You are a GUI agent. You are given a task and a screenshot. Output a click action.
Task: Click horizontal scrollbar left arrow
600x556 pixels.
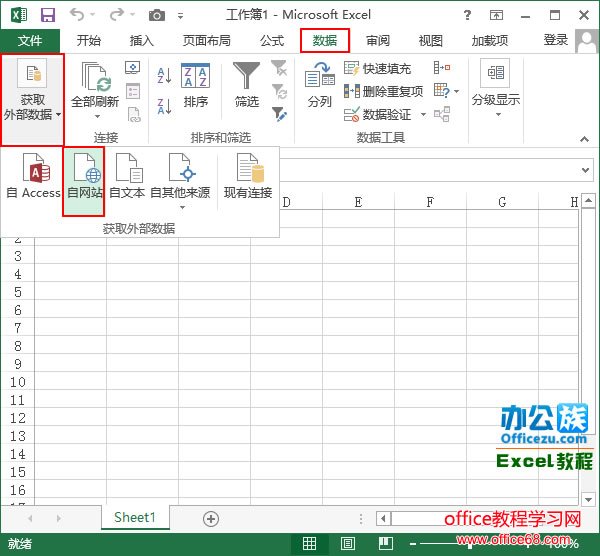pos(383,519)
